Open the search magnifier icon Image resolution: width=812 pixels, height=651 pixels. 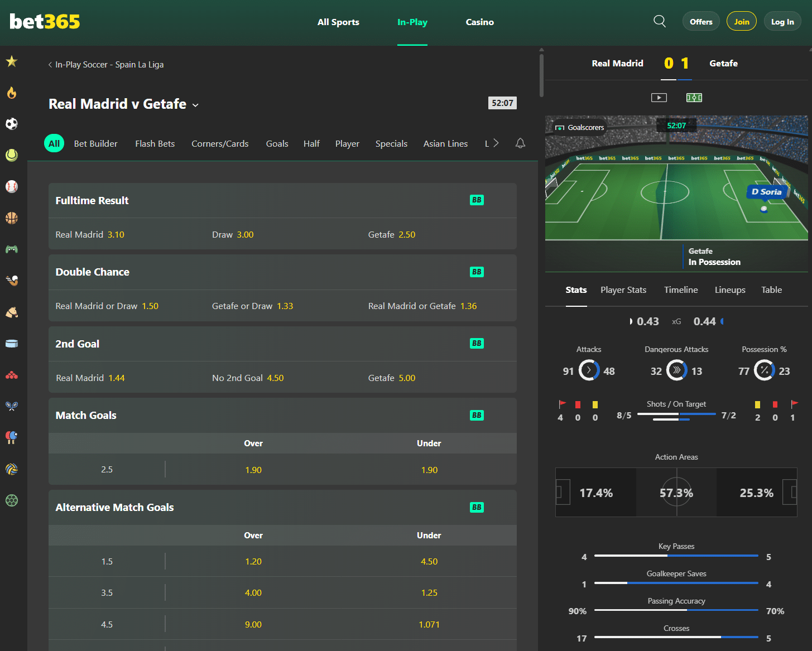(x=660, y=22)
